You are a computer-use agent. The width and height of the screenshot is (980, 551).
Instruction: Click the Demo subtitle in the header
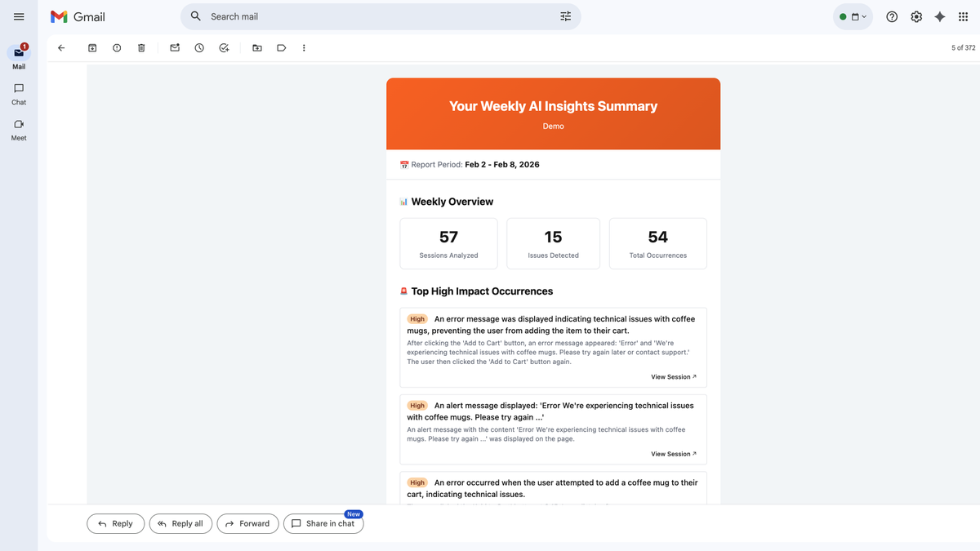point(553,127)
